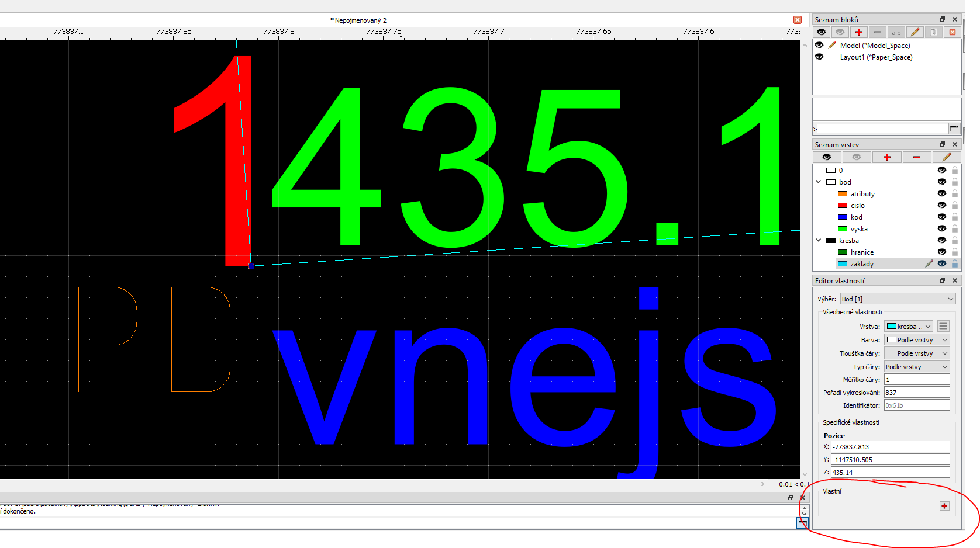This screenshot has width=980, height=548.
Task: Rename block using the a|b button
Action: pyautogui.click(x=896, y=32)
